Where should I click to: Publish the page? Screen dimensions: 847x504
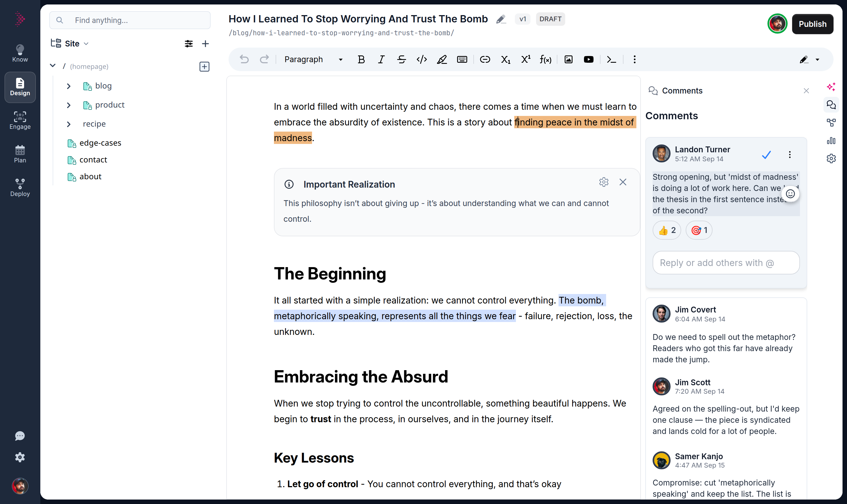(x=812, y=24)
